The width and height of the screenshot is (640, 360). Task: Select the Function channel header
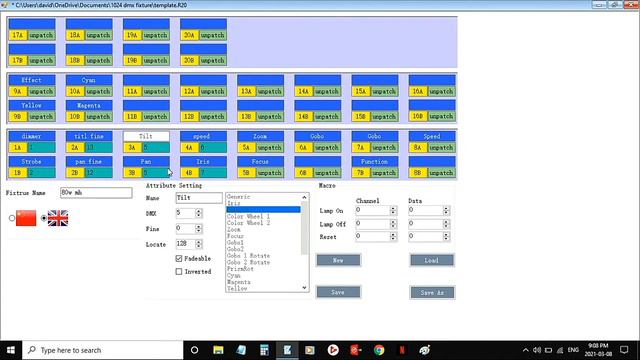click(375, 162)
